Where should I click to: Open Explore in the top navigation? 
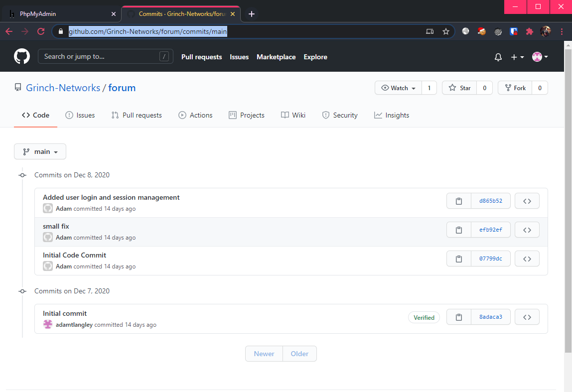click(315, 57)
